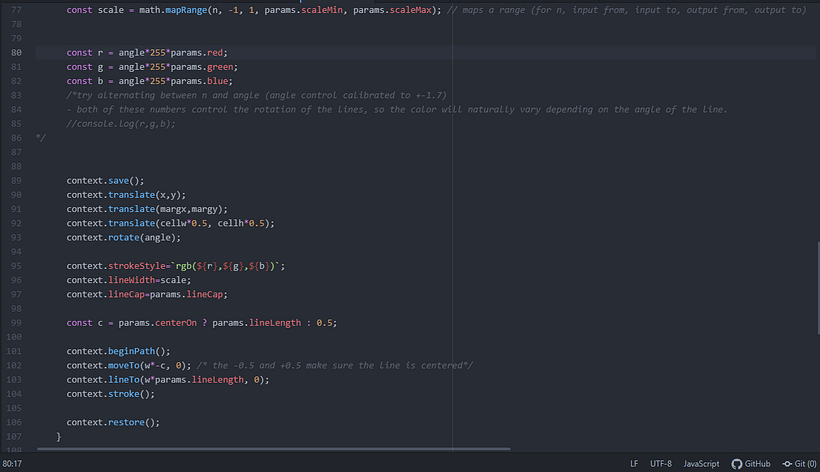Screen dimensions: 820x472
Task: Click line number 80 in the gutter
Action: pos(16,51)
